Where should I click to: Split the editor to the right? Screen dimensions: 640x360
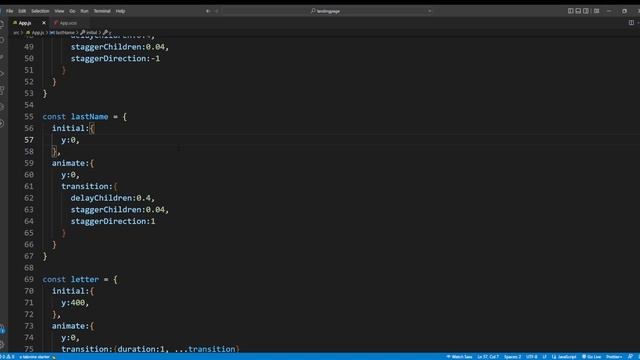631,23
